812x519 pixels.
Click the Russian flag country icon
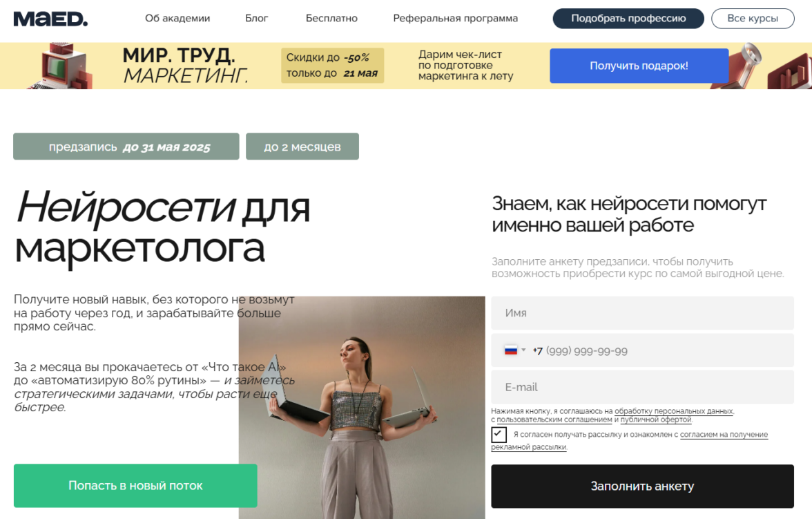pos(511,350)
